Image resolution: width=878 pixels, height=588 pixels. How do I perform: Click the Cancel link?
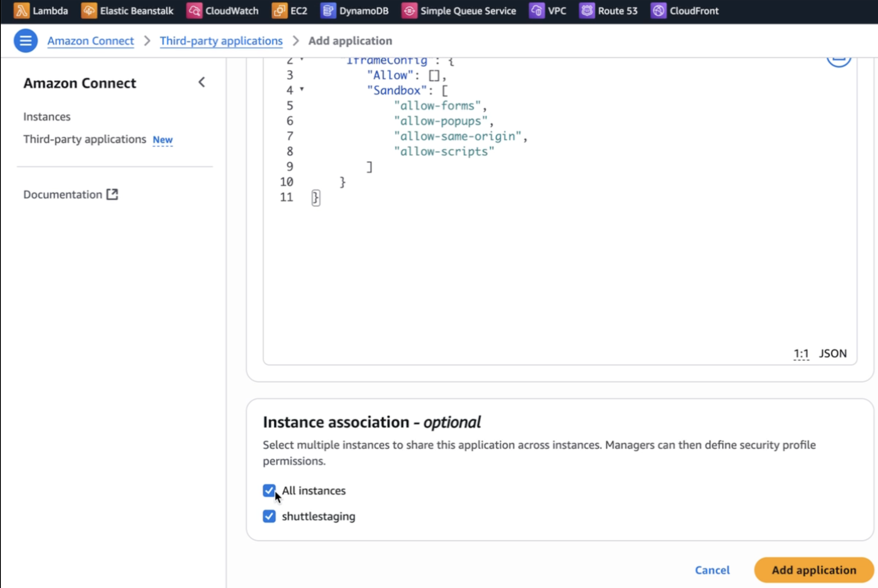click(x=712, y=570)
